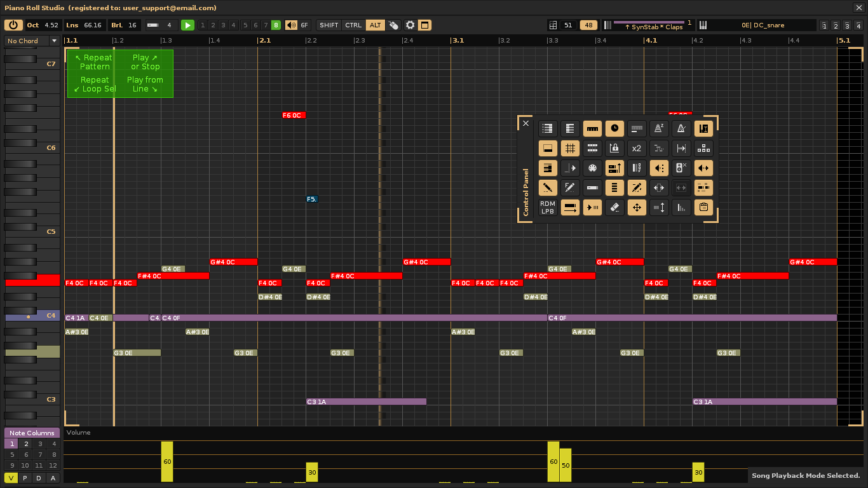868x488 pixels.
Task: Switch to the P tab below Note Columns
Action: tap(25, 478)
